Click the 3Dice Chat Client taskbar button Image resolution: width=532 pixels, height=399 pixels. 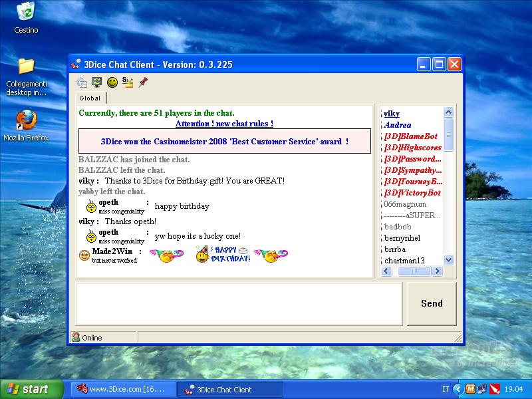click(230, 389)
